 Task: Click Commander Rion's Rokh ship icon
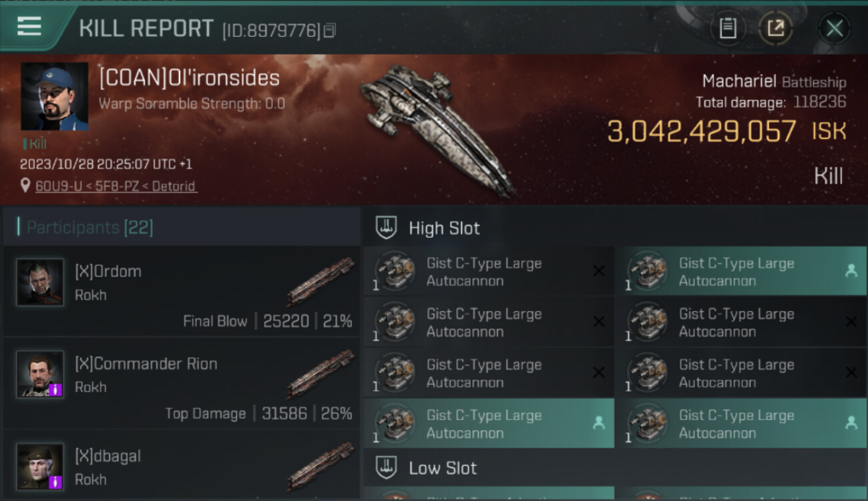[320, 373]
